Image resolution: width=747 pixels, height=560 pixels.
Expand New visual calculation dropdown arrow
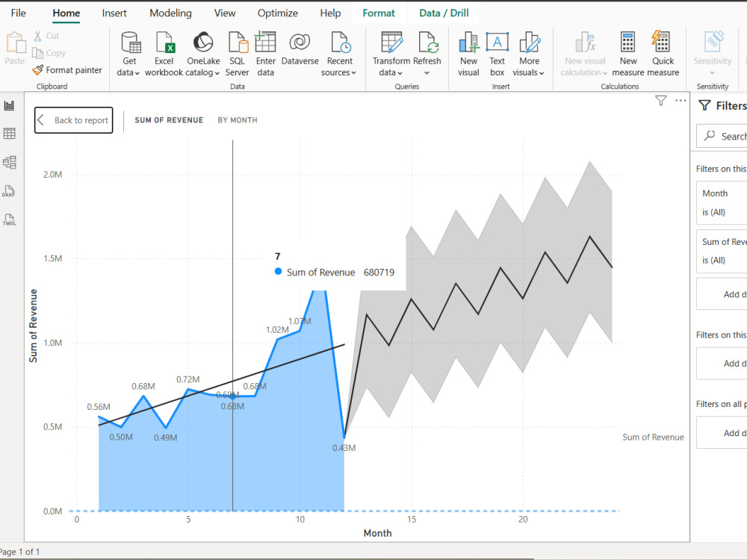[605, 73]
